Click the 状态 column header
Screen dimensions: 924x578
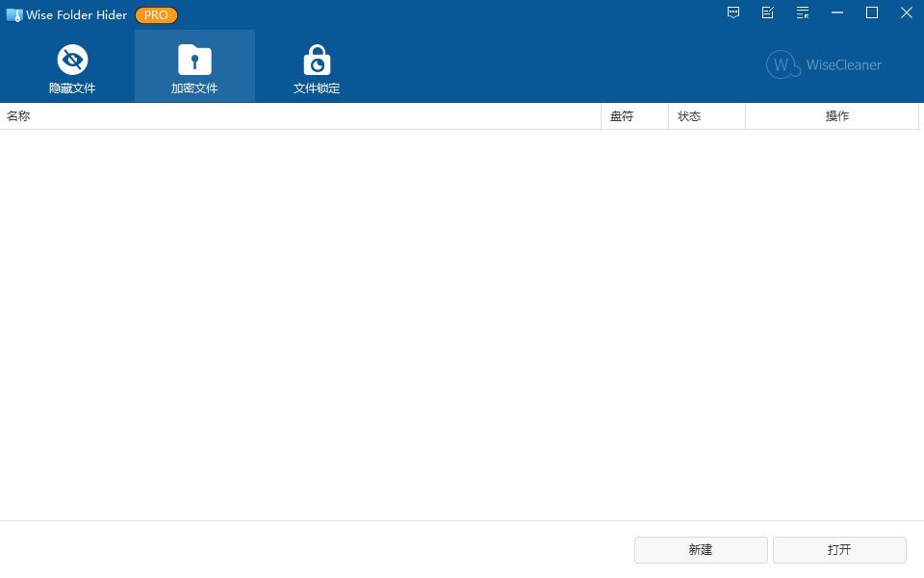707,116
